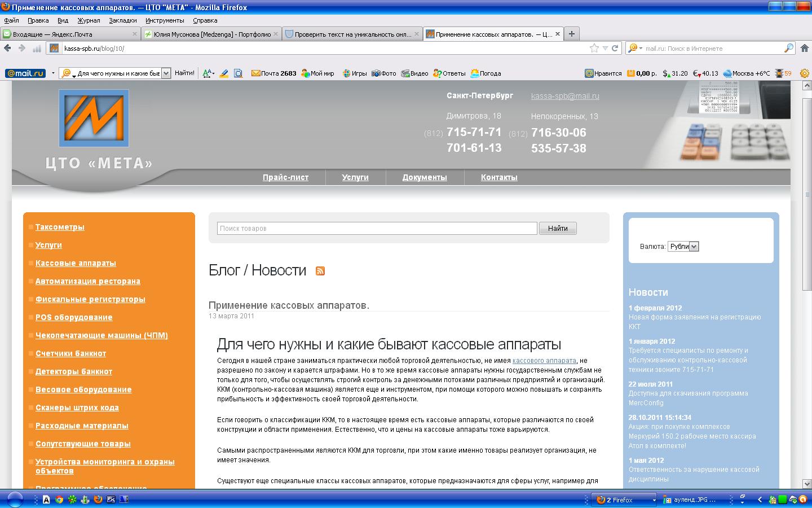Viewport: 812px width, 508px height.
Task: Expand the @mail.ru logo menu arrow
Action: tap(53, 73)
